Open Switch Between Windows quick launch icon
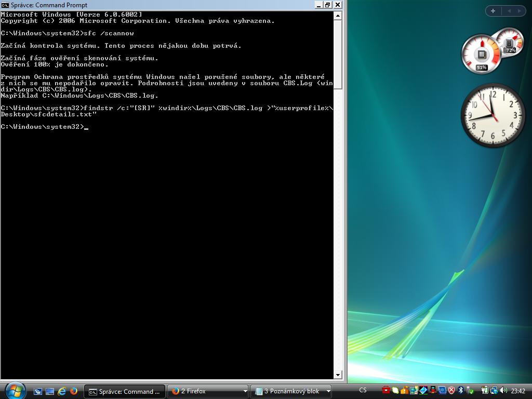Viewport: 532px width, 399px height. pos(50,391)
